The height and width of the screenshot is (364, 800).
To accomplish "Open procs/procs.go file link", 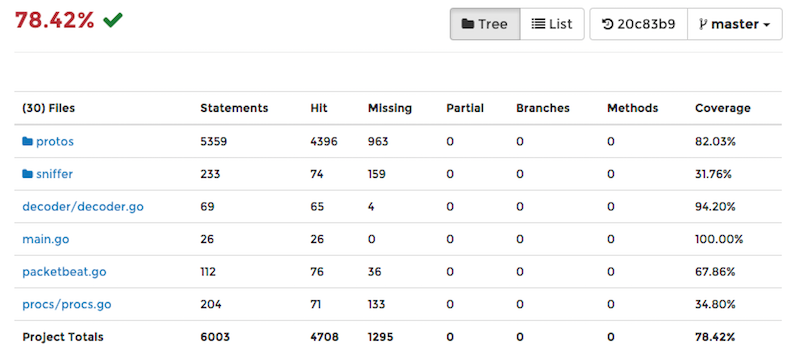I will 67,304.
